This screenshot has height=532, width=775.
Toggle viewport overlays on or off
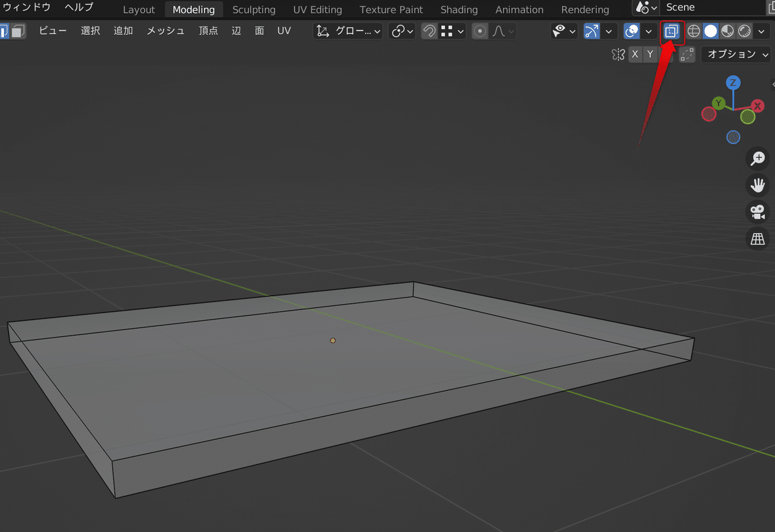pos(632,31)
